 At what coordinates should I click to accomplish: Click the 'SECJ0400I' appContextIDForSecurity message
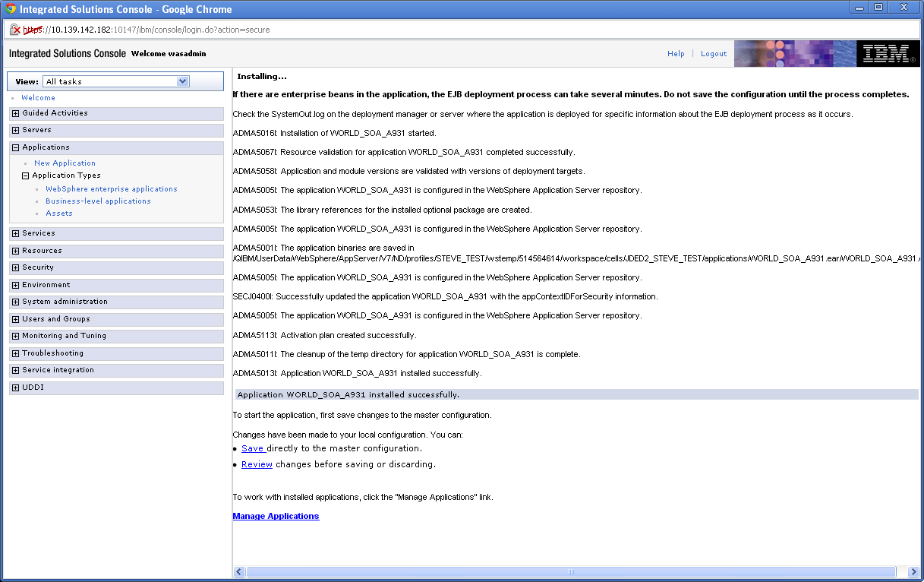445,296
